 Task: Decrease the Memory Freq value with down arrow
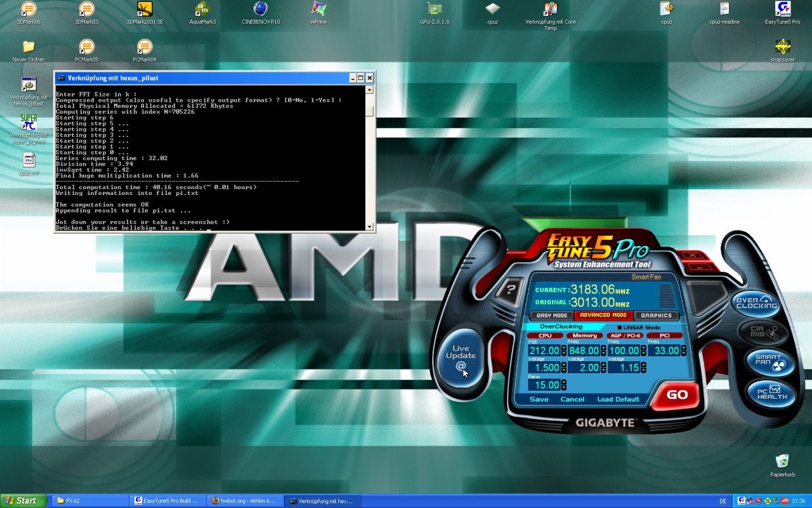603,354
